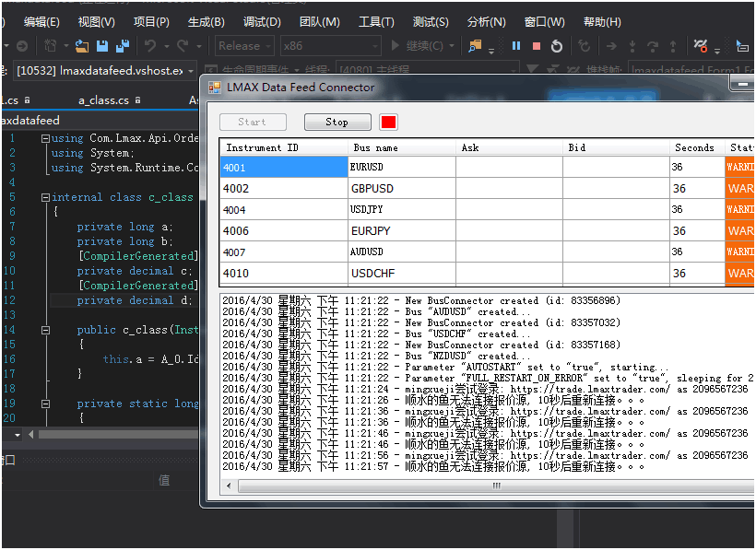756x550 pixels.
Task: Click the Open File folder icon
Action: pos(82,46)
